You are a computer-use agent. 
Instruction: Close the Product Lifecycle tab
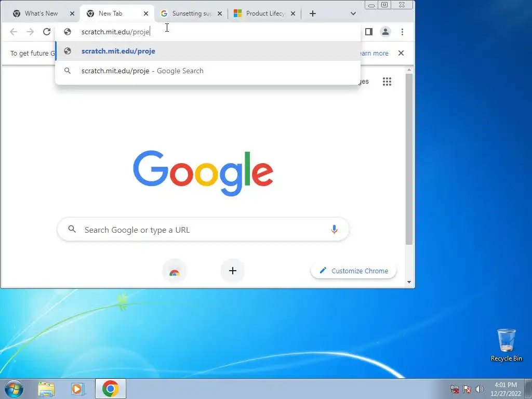click(293, 14)
